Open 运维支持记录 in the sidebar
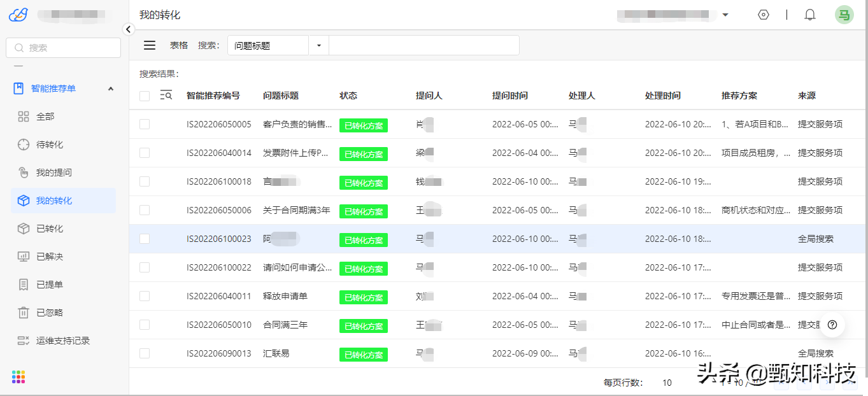Screen dimensions: 868x396 tap(63, 341)
